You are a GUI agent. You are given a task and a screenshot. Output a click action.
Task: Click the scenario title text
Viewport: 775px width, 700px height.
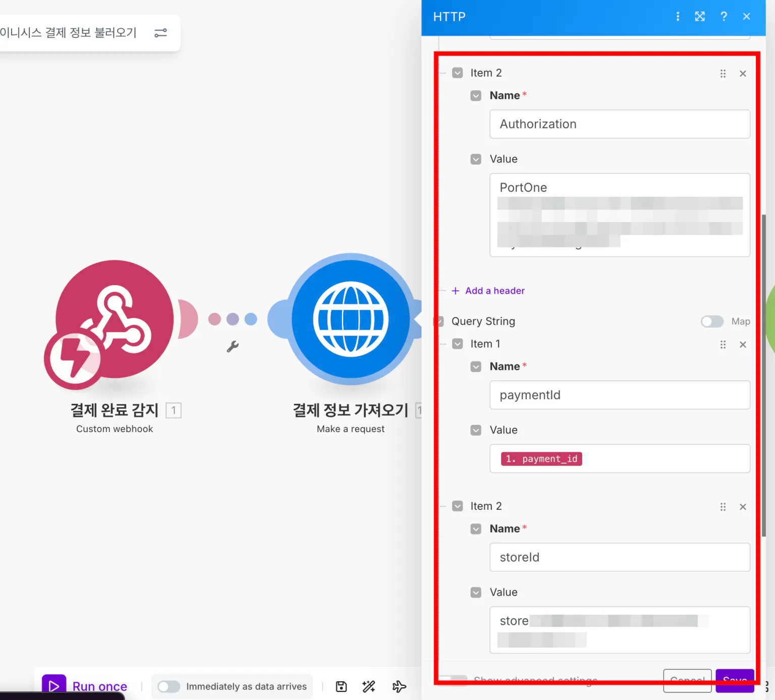pos(68,33)
